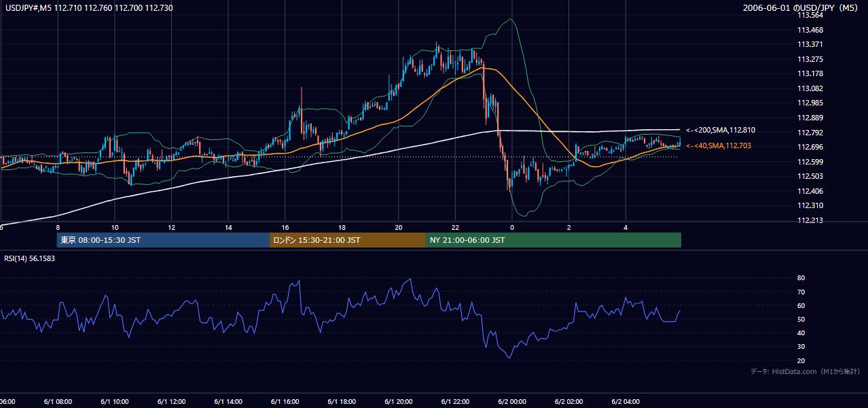The height and width of the screenshot is (408, 868).
Task: Click price axis value 113.178
Action: point(810,73)
